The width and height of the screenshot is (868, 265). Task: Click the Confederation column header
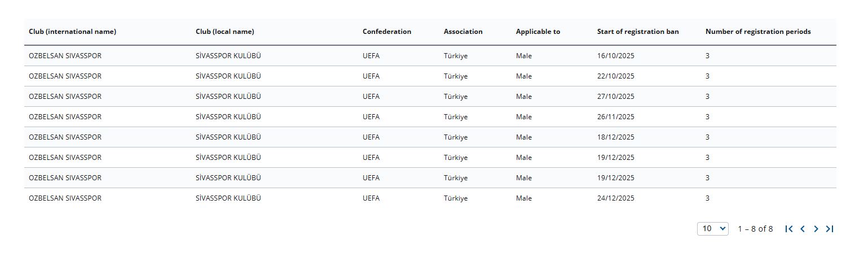tap(387, 32)
